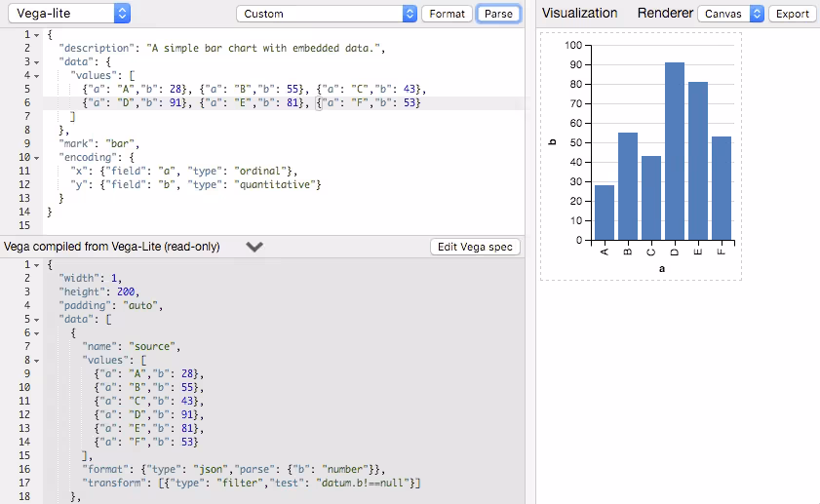Click the editor line with {"a": "D","b": 91}
Image resolution: width=820 pixels, height=504 pixels.
click(x=252, y=102)
